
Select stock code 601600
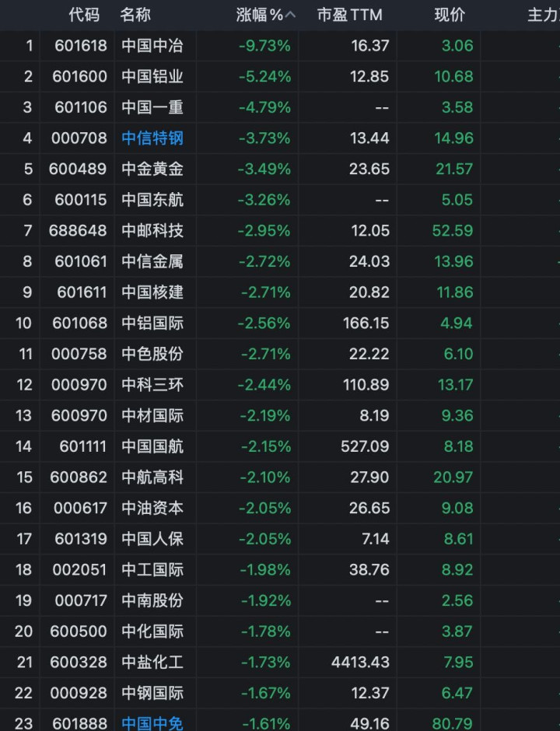79,76
